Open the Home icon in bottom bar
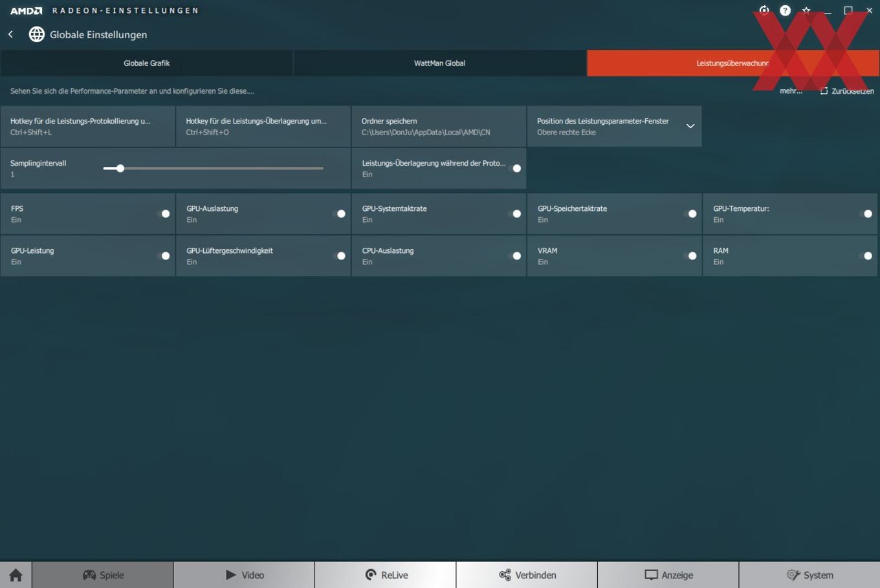This screenshot has height=588, width=880. 16,575
